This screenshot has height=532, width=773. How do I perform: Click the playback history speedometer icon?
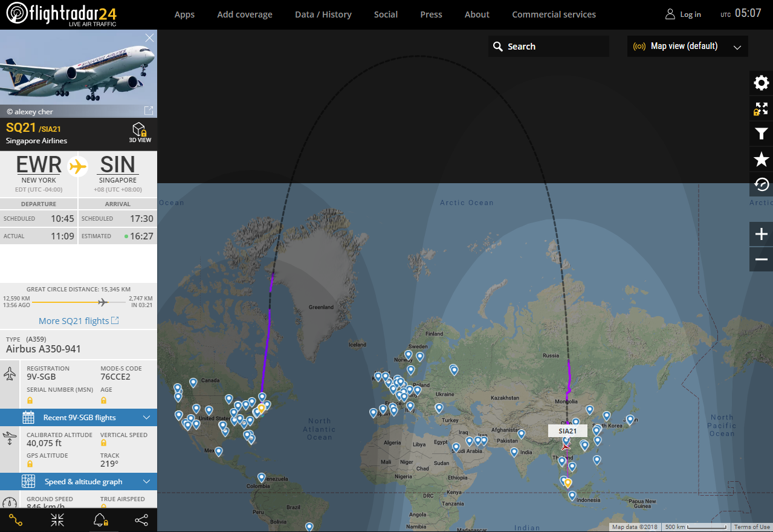pyautogui.click(x=761, y=184)
